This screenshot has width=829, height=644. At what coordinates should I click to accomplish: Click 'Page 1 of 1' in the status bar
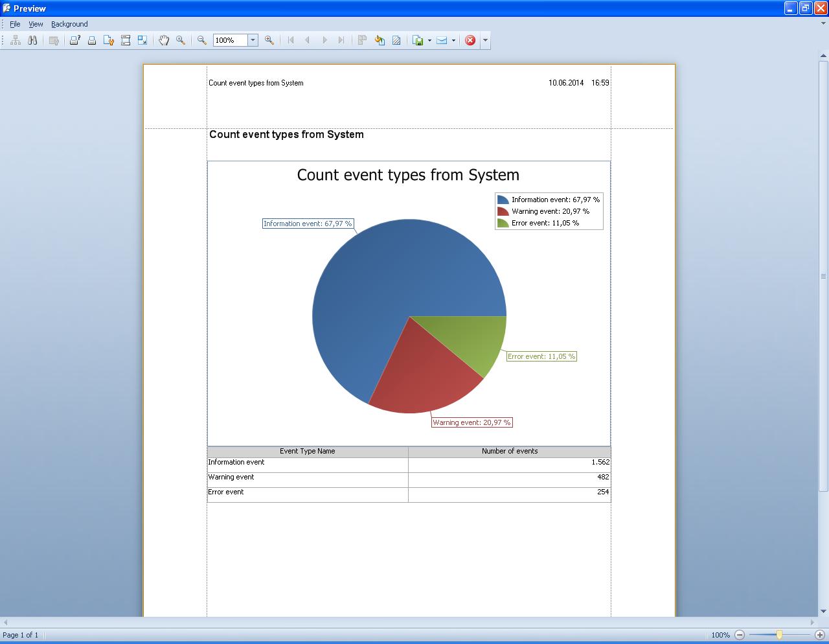click(x=20, y=635)
